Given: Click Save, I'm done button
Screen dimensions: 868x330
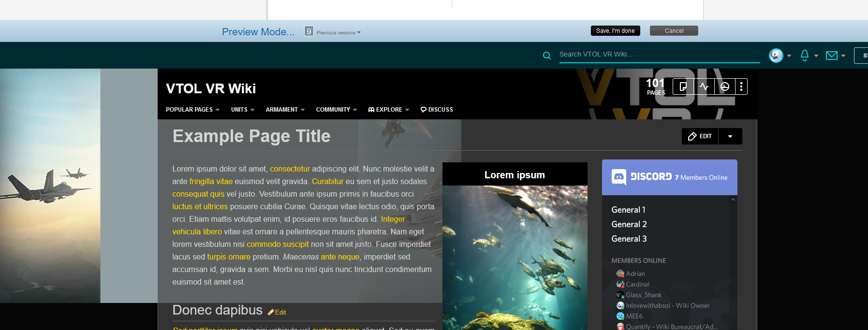Looking at the screenshot, I should pos(616,31).
